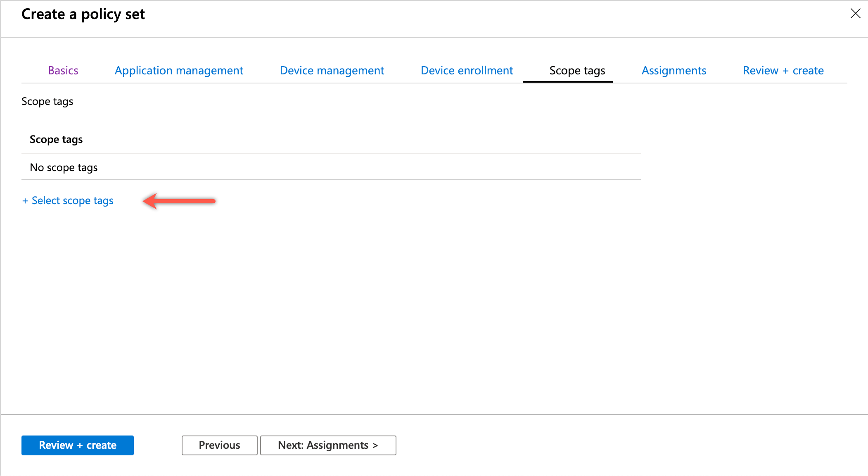Close the Create a policy set dialog

[x=855, y=14]
